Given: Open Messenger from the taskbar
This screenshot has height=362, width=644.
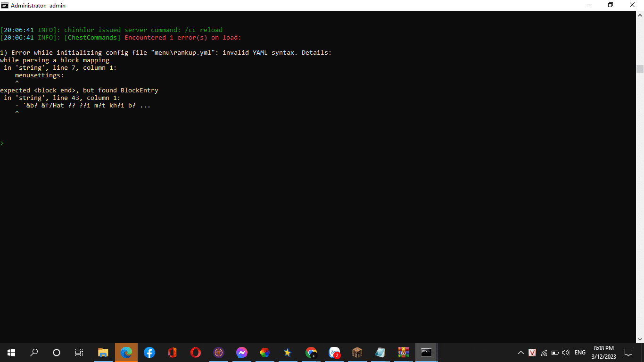Looking at the screenshot, I should 241,353.
